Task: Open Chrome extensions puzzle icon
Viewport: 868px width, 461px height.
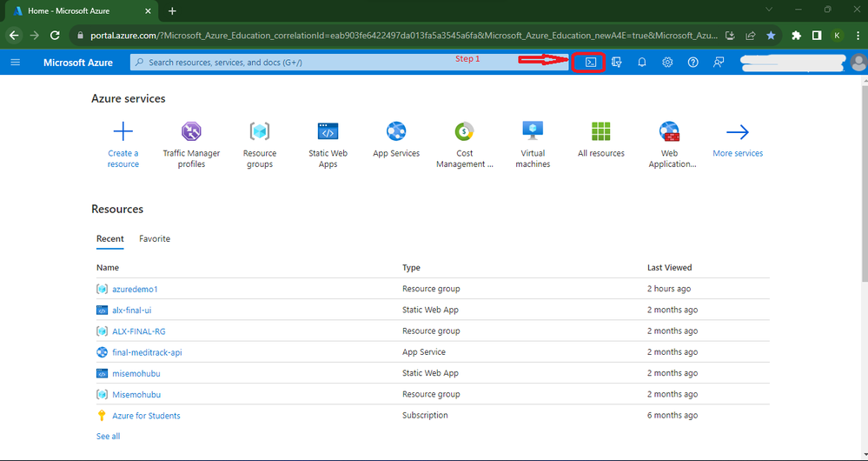Action: (x=797, y=35)
